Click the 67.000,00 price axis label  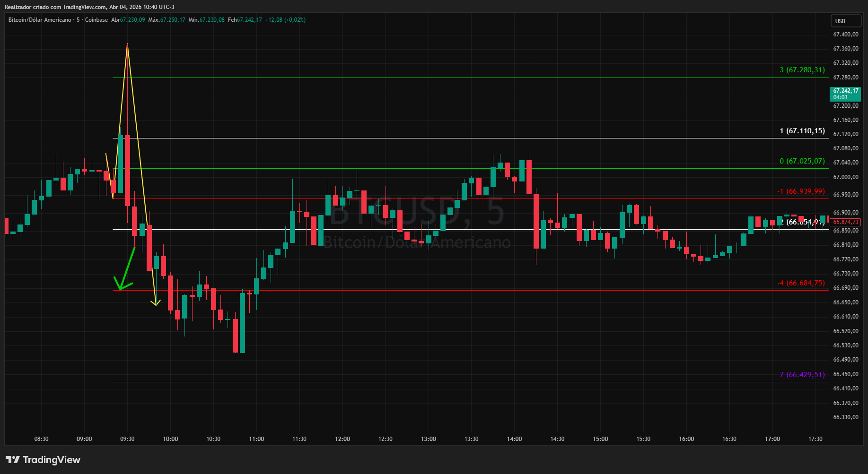(x=846, y=177)
